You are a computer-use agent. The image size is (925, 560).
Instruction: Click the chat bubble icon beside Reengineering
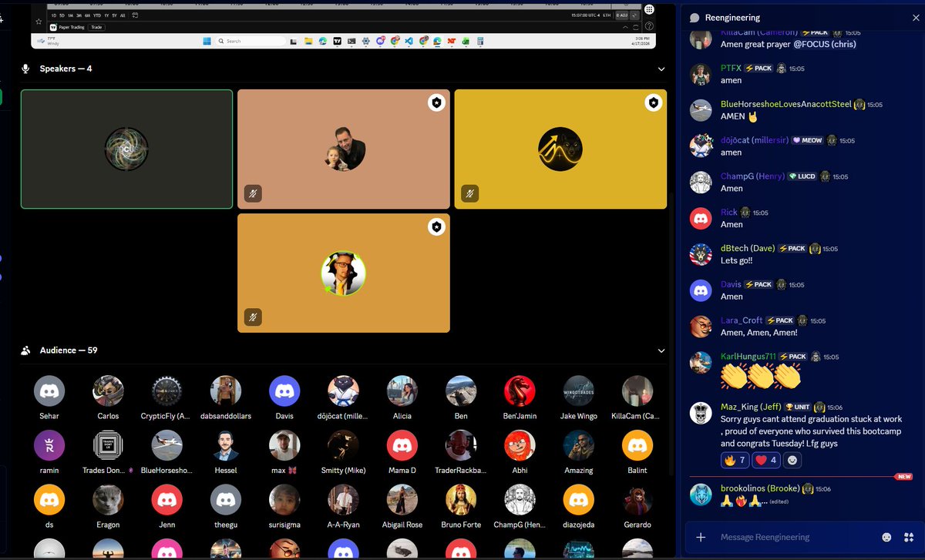(x=695, y=17)
